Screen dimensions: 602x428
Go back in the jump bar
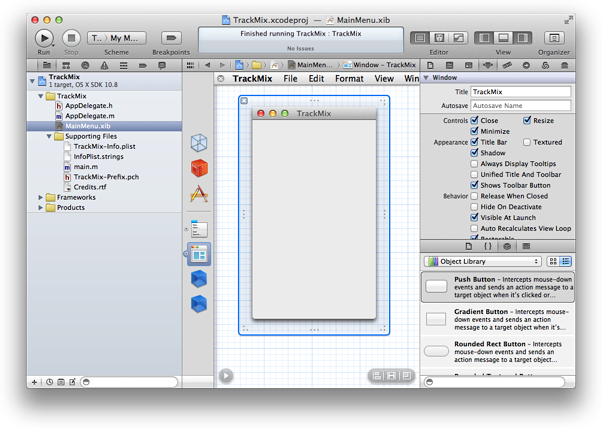coord(207,65)
